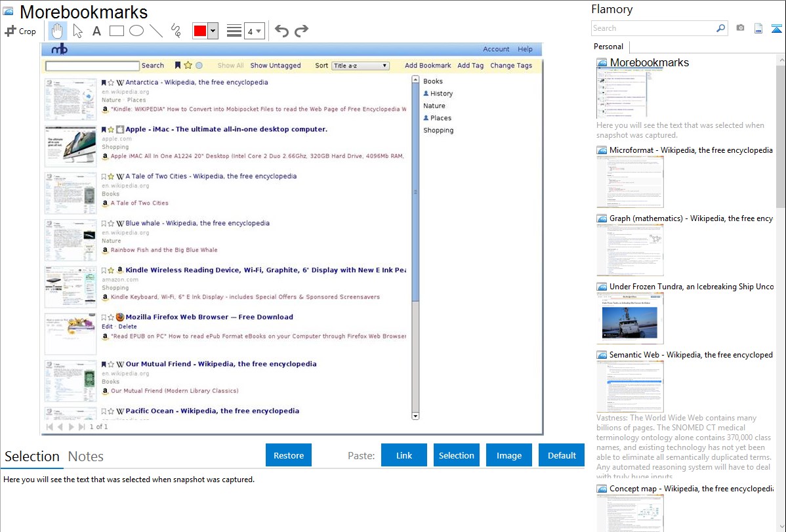Click bookmark list scroll down arrow
The width and height of the screenshot is (786, 532).
415,416
